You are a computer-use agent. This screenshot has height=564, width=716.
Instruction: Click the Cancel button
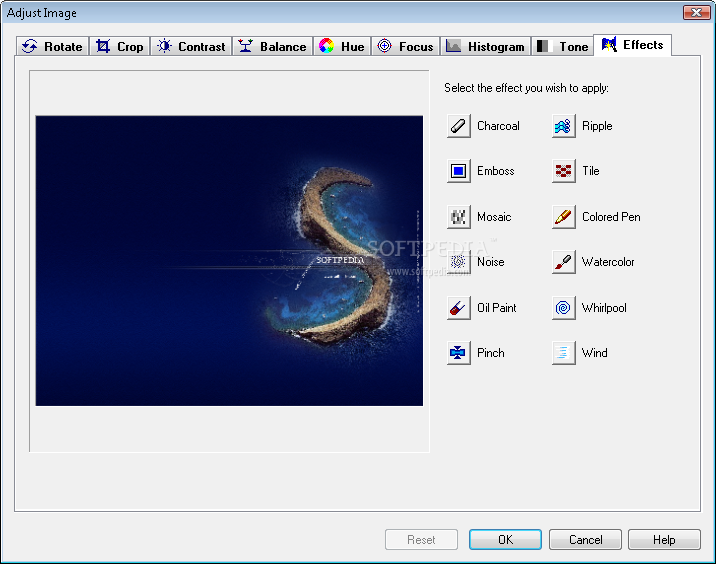tap(585, 540)
